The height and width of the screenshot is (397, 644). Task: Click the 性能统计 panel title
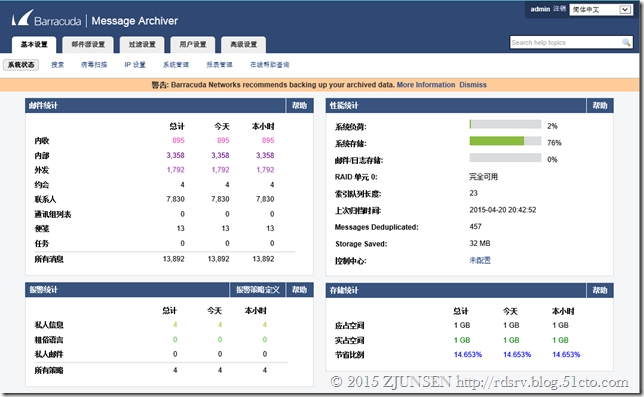coord(344,106)
